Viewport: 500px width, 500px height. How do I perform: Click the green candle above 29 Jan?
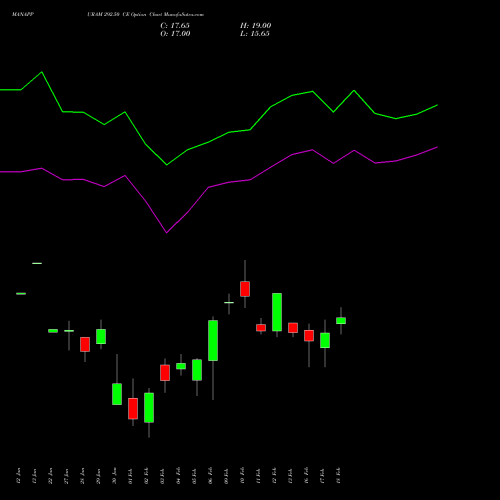tap(101, 336)
